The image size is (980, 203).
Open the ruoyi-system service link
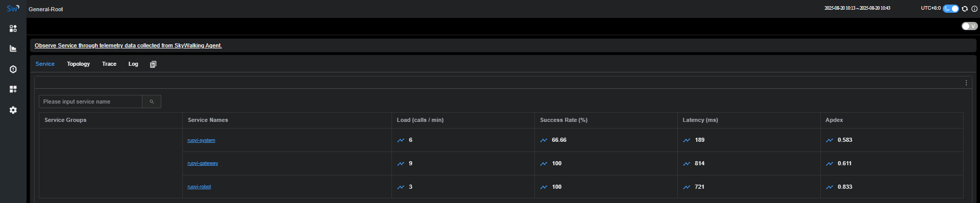click(201, 140)
